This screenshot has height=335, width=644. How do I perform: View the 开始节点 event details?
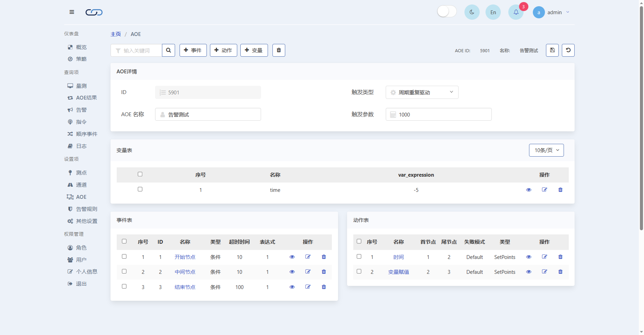click(292, 257)
